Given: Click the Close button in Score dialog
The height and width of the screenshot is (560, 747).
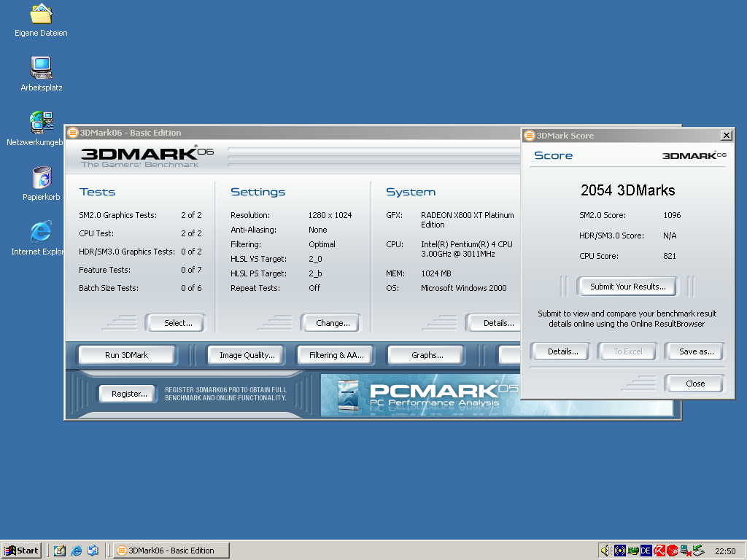Looking at the screenshot, I should (694, 384).
